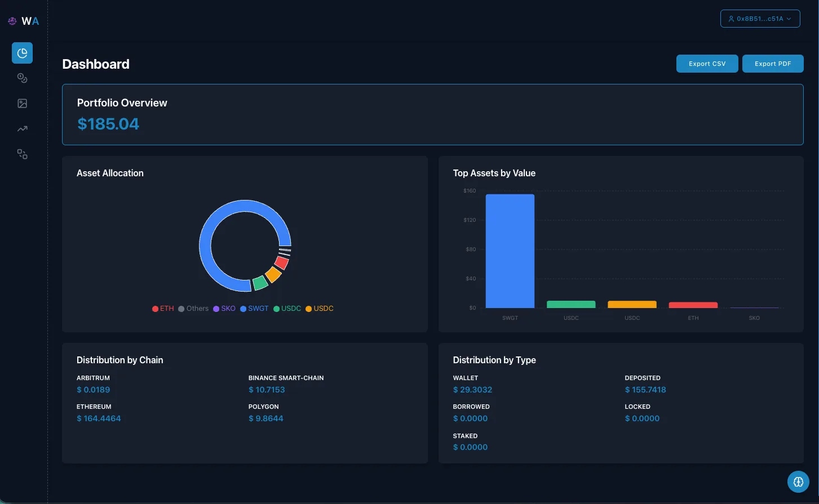Click the WA logo in the top left

[23, 21]
